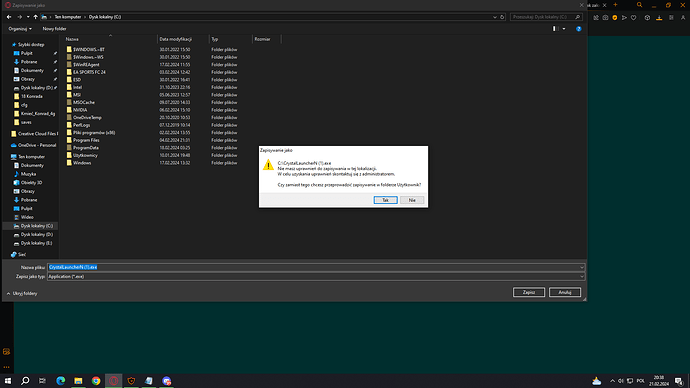Select Dysk lokalny (E:) in the sidebar
This screenshot has width=690, height=388.
click(x=37, y=243)
